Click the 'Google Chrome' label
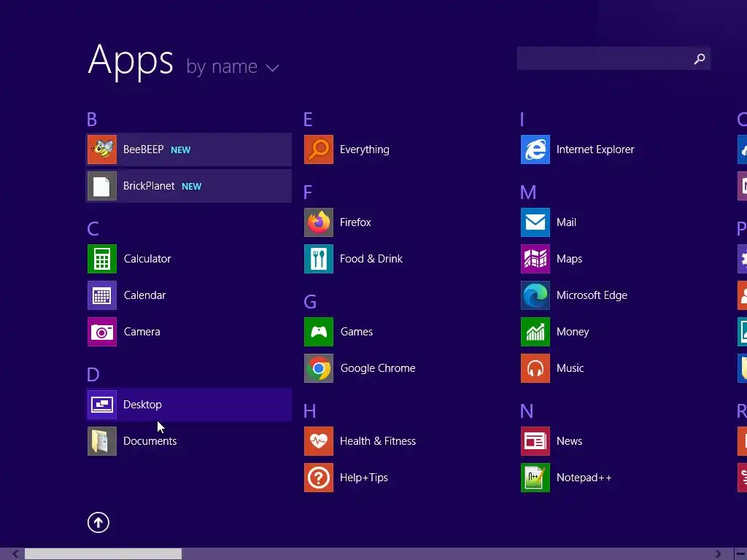 (x=378, y=368)
